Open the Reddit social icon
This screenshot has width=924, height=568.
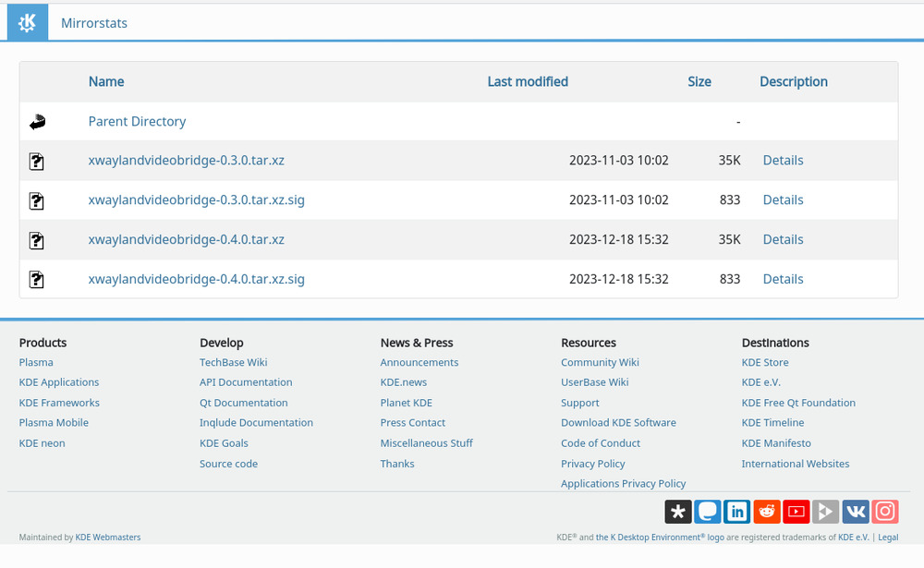click(x=767, y=511)
